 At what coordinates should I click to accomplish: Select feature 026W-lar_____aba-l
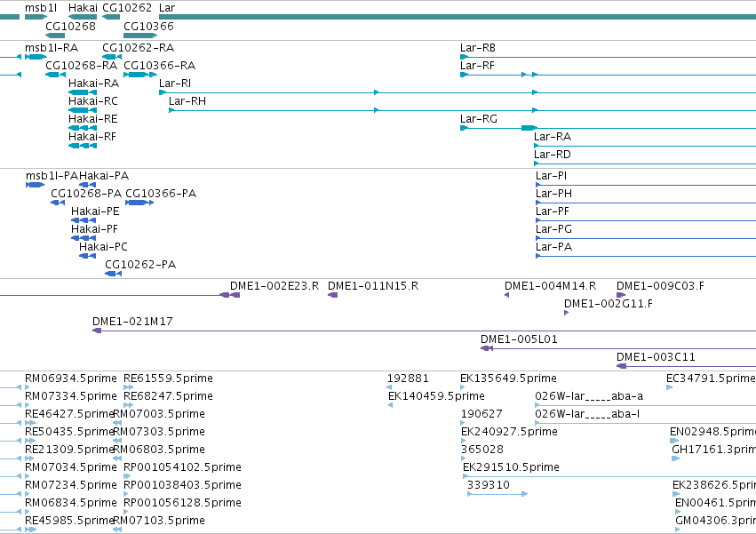(588, 415)
